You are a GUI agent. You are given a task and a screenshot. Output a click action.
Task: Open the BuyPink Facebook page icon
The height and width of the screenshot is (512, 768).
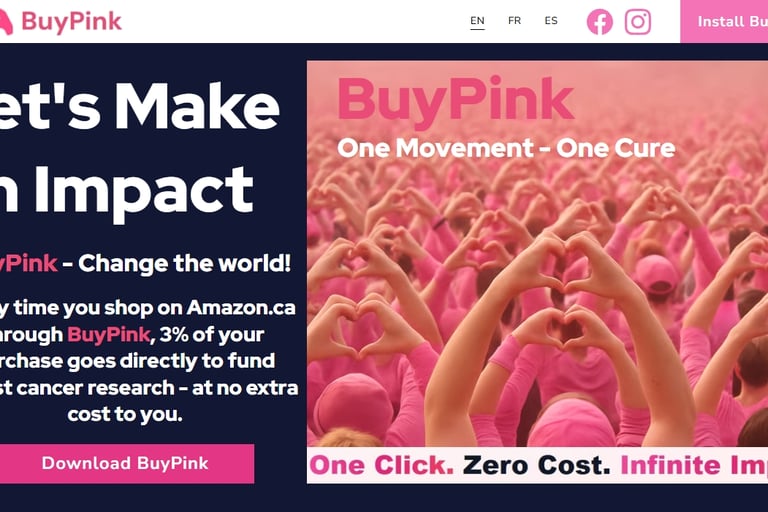[600, 22]
